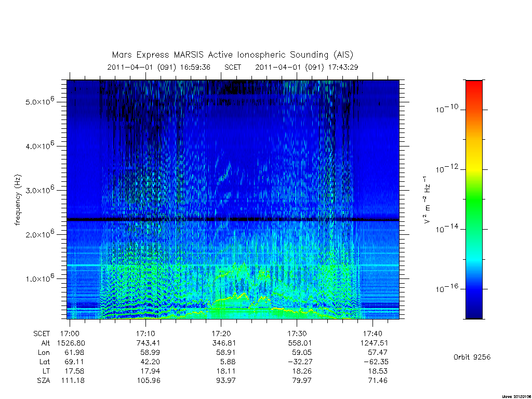Viewport: 532px width, 399px height.
Task: Click the 17:20 time tick label
Action: pos(221,334)
